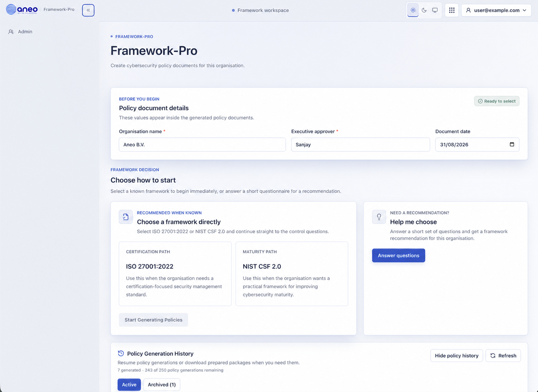Viewport: 538px width, 392px height.
Task: Click the Choose a framework directly heading
Action: pos(179,222)
